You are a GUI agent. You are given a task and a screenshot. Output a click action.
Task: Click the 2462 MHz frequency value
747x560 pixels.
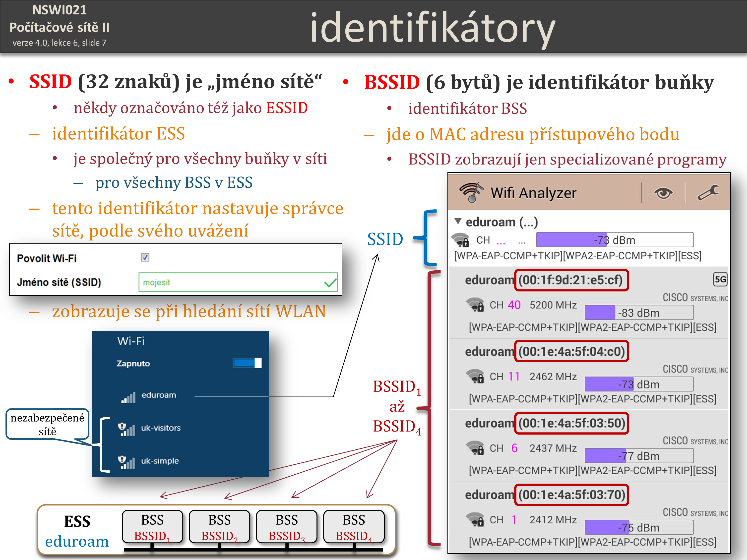(x=553, y=376)
